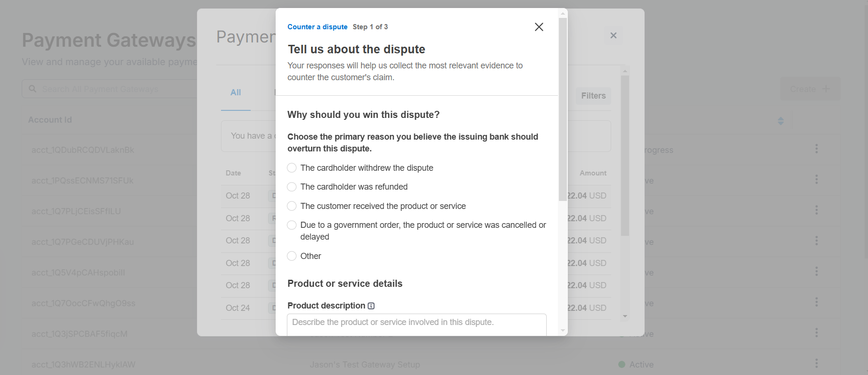868x375 pixels.
Task: Select the government order cancellation reason
Action: point(292,225)
